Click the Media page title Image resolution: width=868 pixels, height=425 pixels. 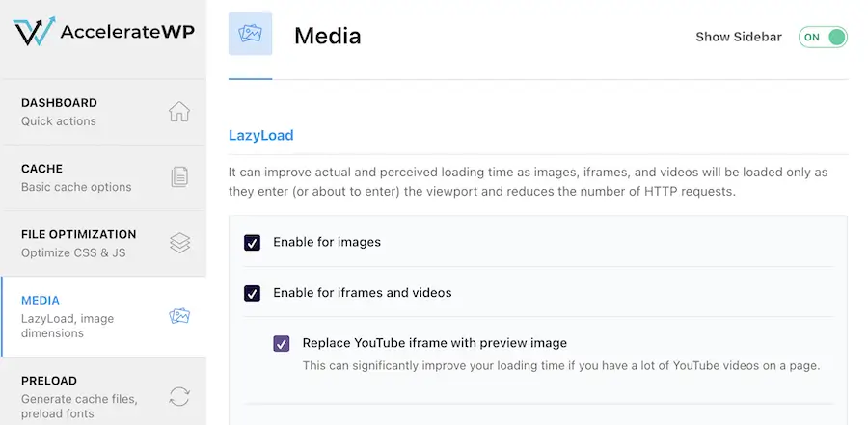(x=327, y=37)
